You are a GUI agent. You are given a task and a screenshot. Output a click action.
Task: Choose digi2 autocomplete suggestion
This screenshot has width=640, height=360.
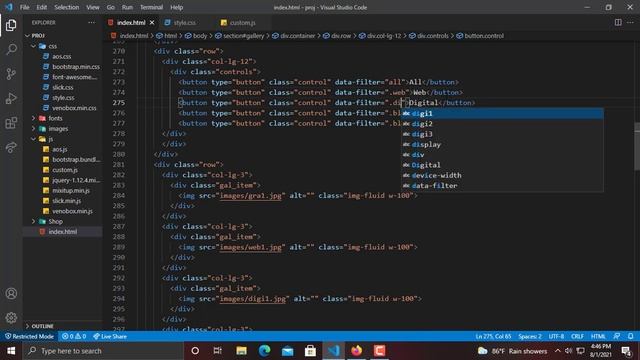click(x=502, y=124)
